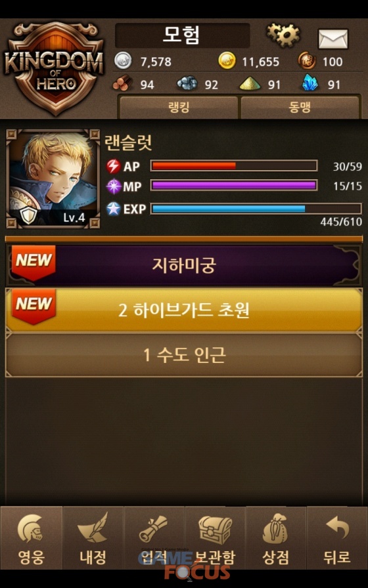This screenshot has height=588, width=368.
Task: Switch to the 랭킹 tab
Action: coord(178,108)
